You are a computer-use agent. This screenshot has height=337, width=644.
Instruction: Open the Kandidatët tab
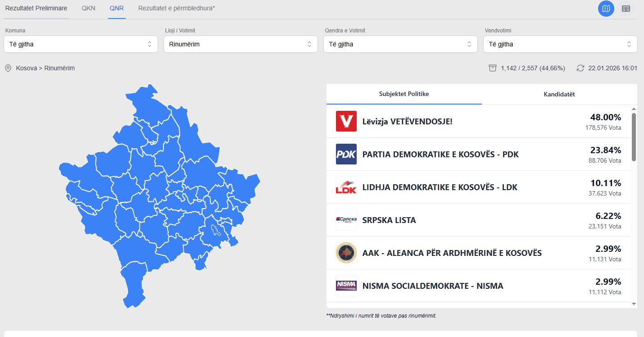pyautogui.click(x=559, y=94)
